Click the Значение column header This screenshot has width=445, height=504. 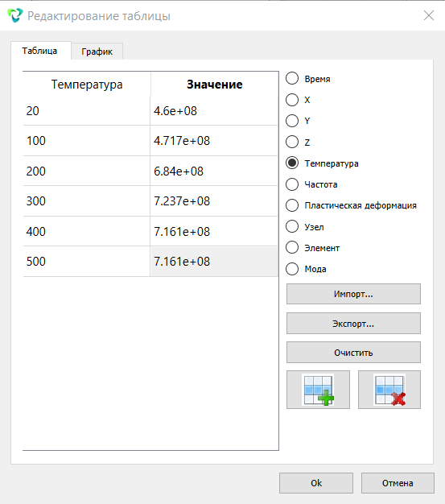[x=214, y=85]
